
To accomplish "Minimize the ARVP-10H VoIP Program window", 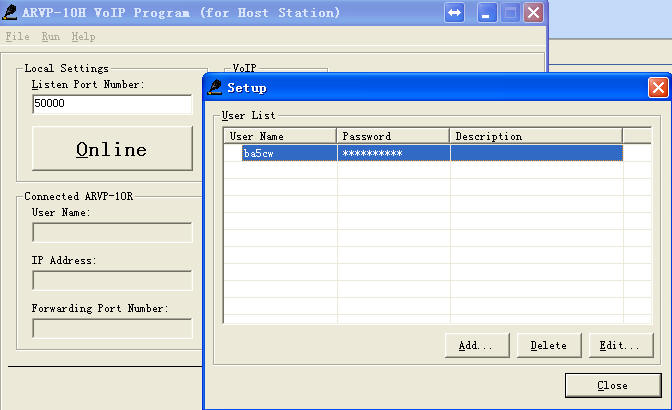I will coord(487,12).
